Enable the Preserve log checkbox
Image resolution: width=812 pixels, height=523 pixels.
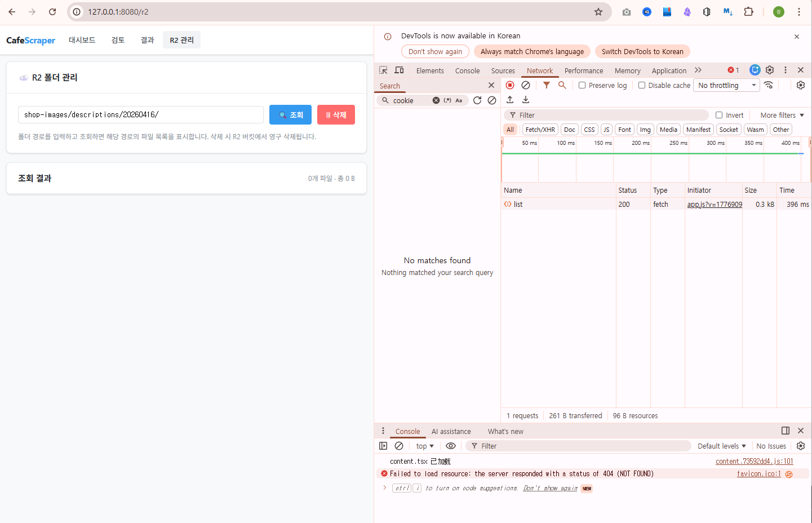tap(582, 85)
